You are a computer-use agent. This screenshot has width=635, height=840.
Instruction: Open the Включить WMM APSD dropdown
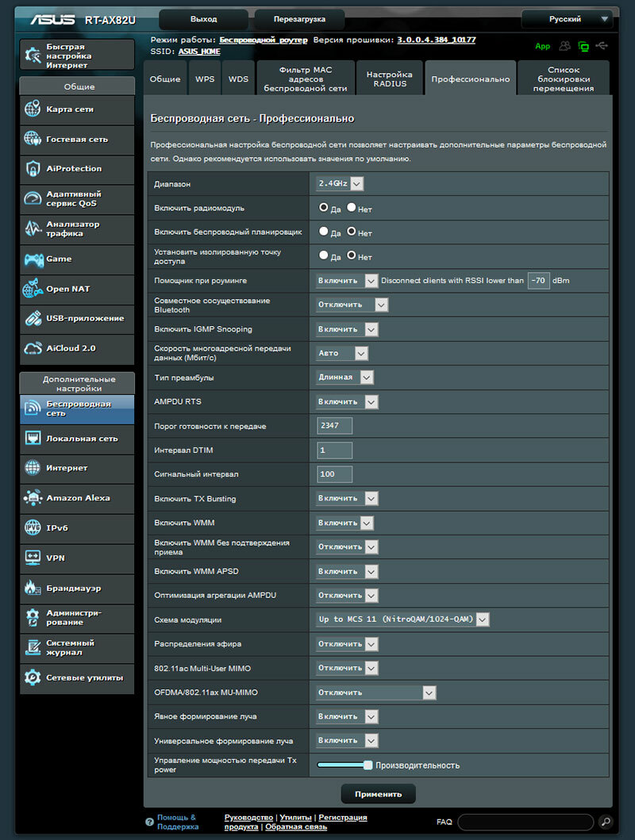(347, 572)
